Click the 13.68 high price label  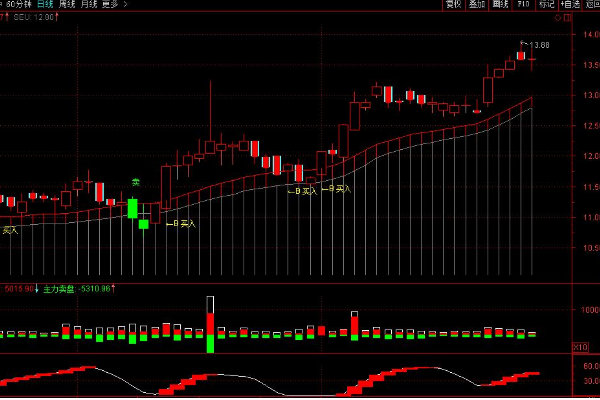coord(538,45)
